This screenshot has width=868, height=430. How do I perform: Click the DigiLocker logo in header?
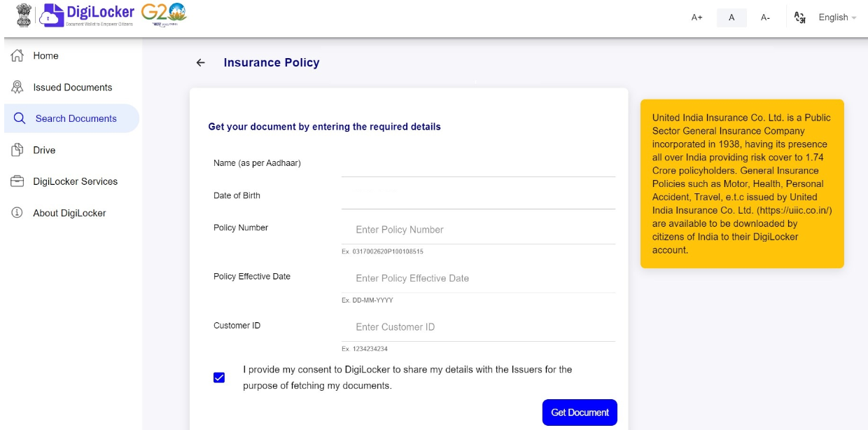pyautogui.click(x=87, y=15)
